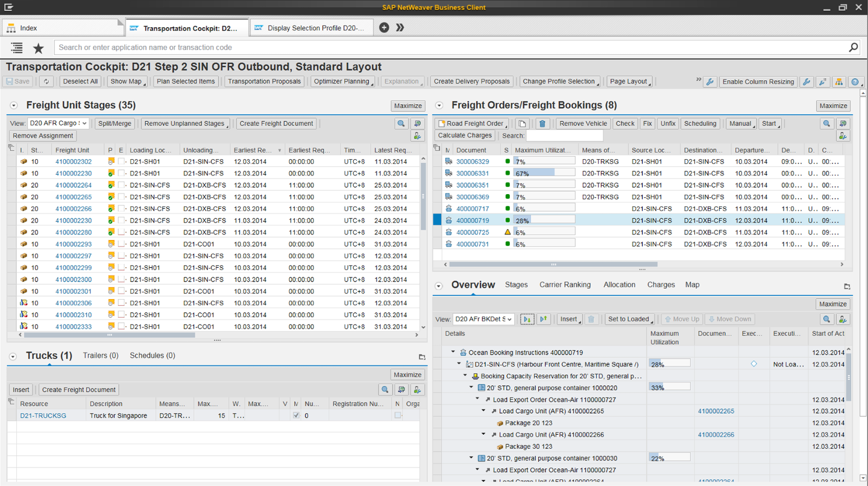Click the hierarchy icon in the top-right toolbar
868x486 pixels.
(839, 82)
